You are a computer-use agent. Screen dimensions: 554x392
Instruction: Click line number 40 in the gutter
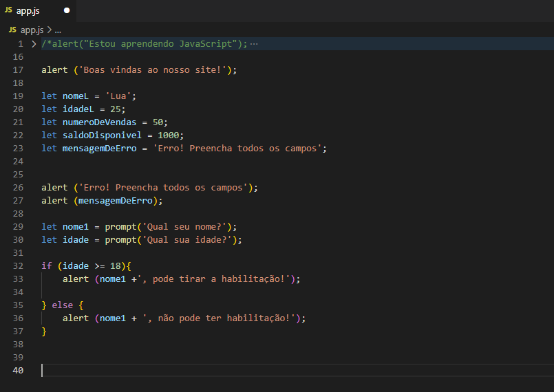coord(18,371)
